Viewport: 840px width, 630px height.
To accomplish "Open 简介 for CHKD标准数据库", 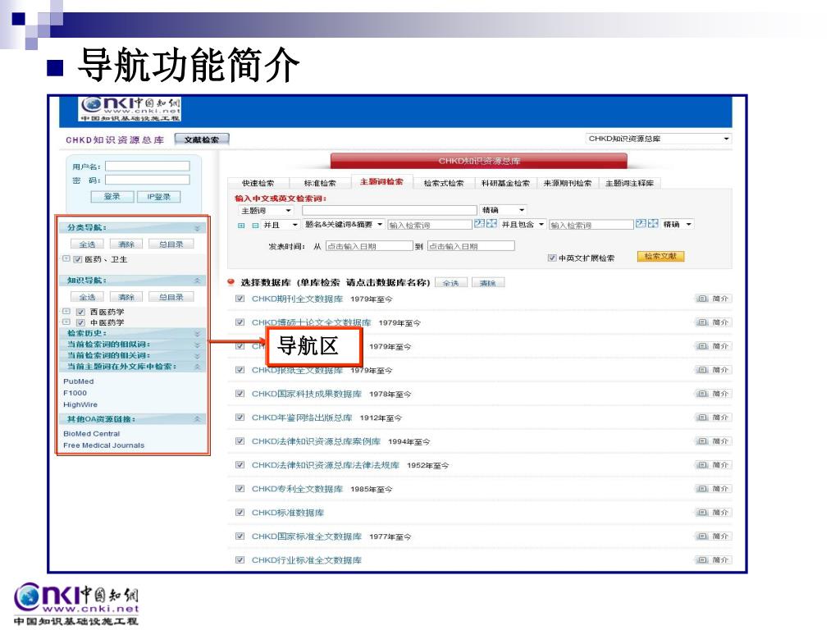I will point(714,513).
